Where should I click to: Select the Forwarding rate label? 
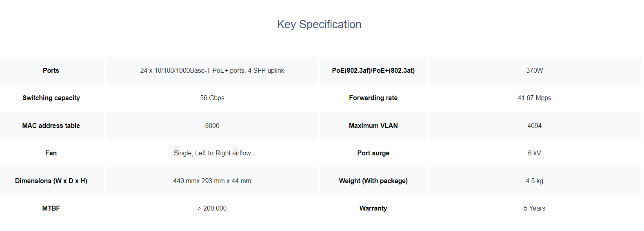(373, 98)
